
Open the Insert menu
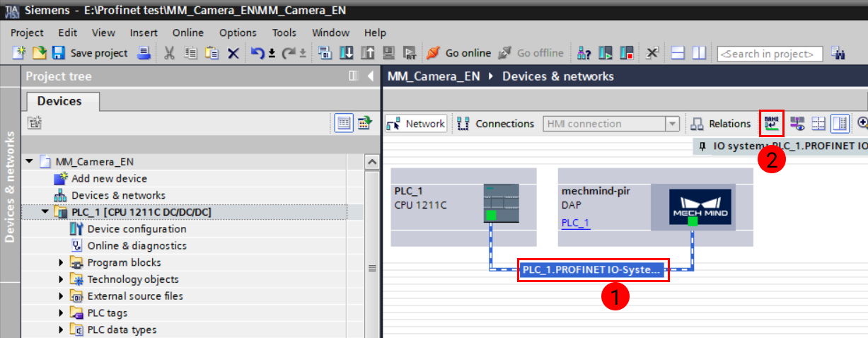click(x=144, y=33)
